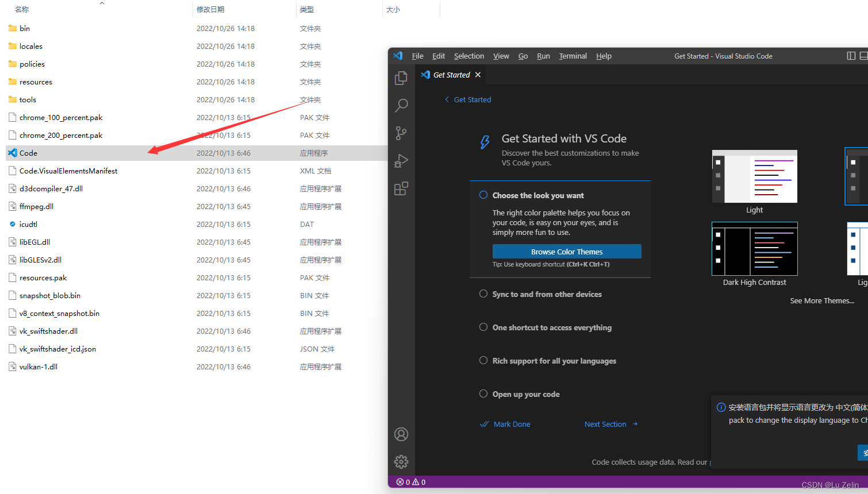The image size is (868, 494).
Task: Select vk_swiftshader.dll file name
Action: pos(48,331)
